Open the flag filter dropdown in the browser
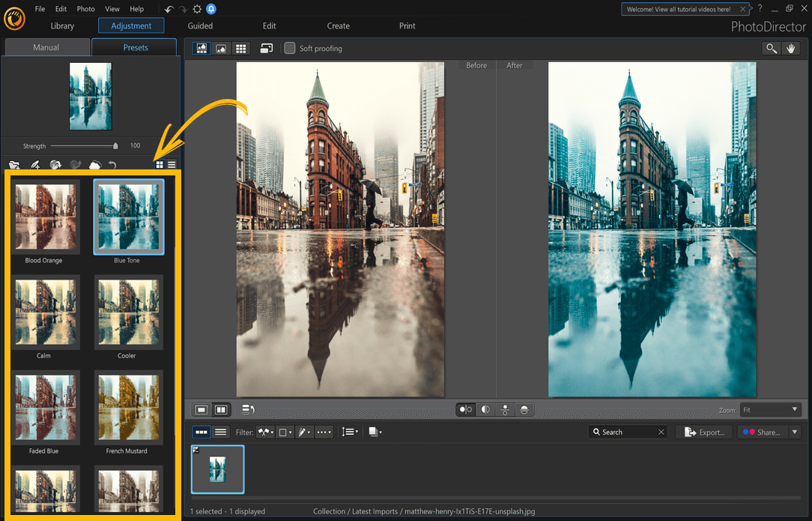This screenshot has width=812, height=521. pyautogui.click(x=265, y=432)
